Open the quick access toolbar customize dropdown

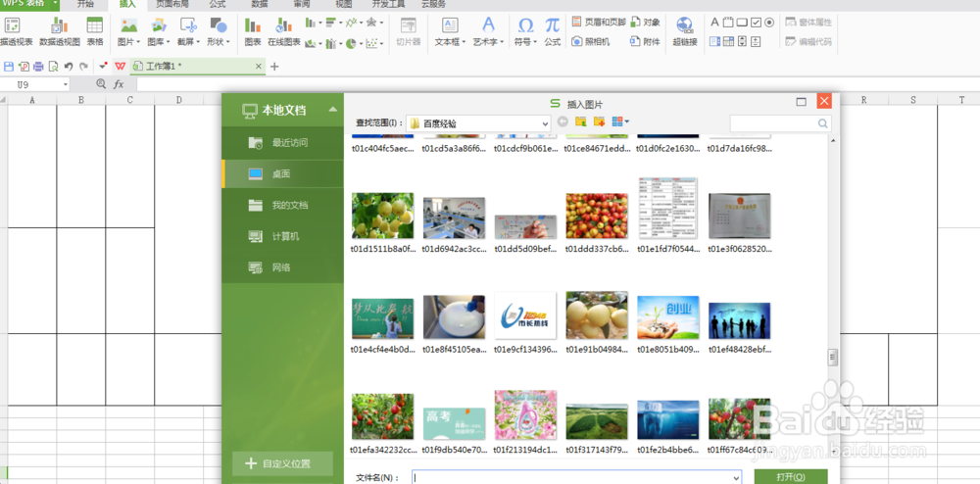[x=103, y=67]
